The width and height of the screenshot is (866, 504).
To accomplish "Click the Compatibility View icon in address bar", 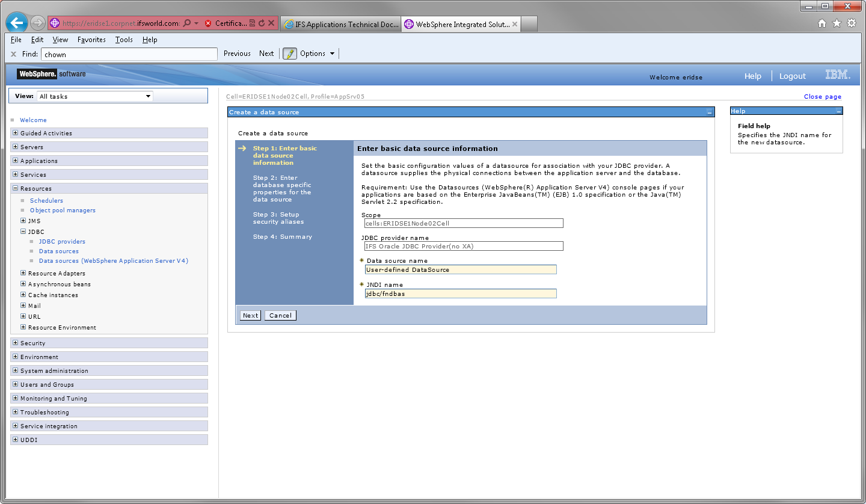I will pyautogui.click(x=253, y=22).
